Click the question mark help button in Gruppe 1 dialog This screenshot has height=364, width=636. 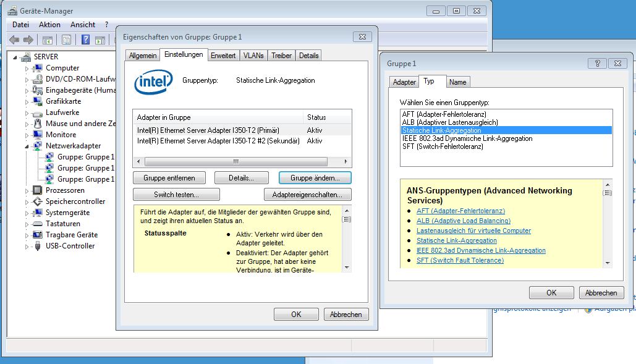pyautogui.click(x=598, y=63)
